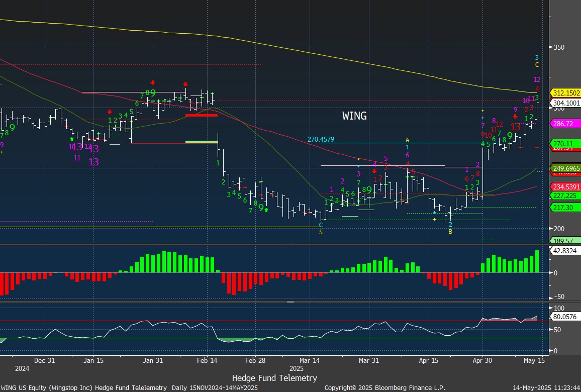Click the Apr 30 date label
The height and width of the screenshot is (392, 581).
pos(482,360)
